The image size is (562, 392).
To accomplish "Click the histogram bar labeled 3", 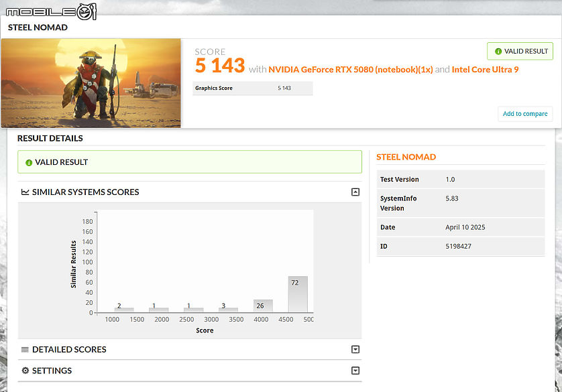I will coord(228,310).
